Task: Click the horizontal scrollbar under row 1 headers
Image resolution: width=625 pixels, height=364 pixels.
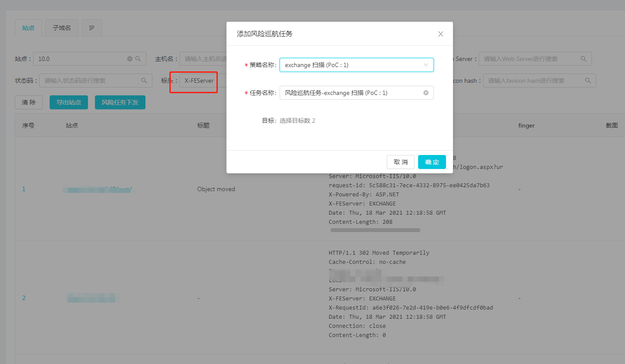Action: point(375,230)
